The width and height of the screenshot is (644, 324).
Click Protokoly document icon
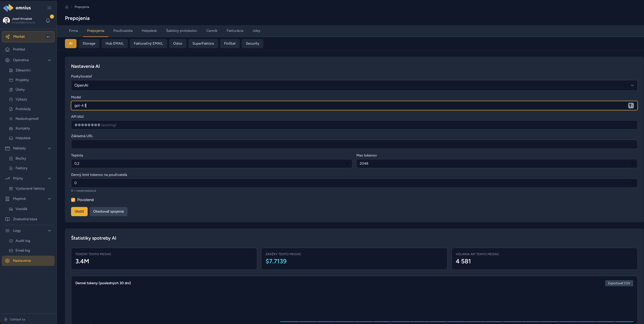[x=11, y=109]
